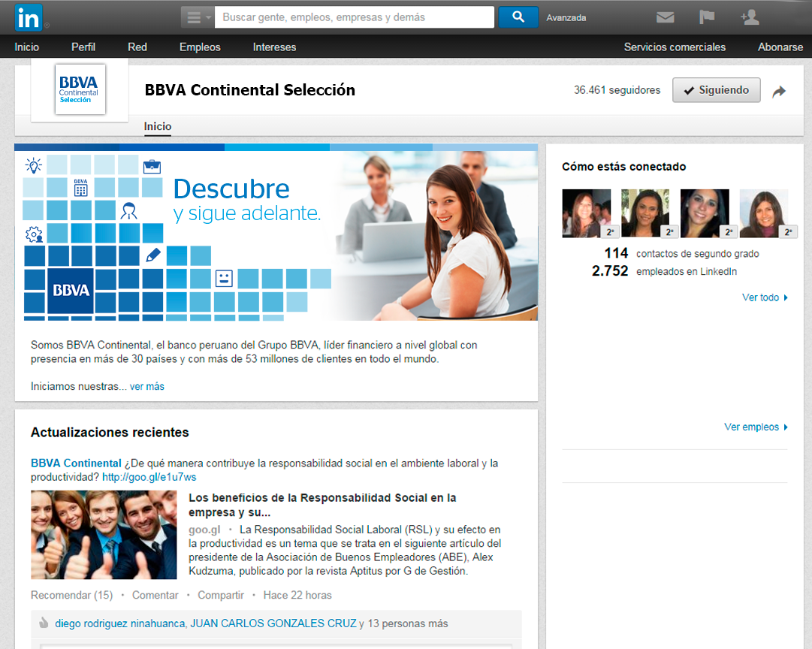Open the add connections person icon

[750, 17]
